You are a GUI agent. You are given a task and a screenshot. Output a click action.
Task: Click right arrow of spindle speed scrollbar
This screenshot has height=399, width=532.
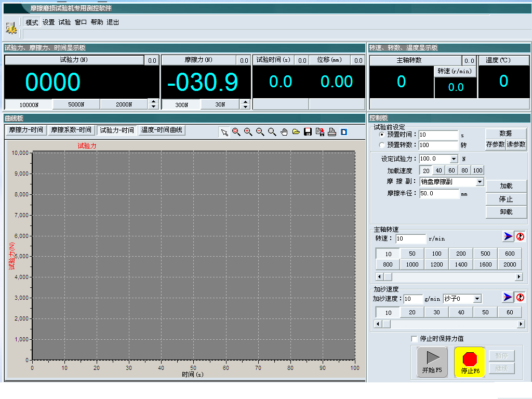point(519,277)
